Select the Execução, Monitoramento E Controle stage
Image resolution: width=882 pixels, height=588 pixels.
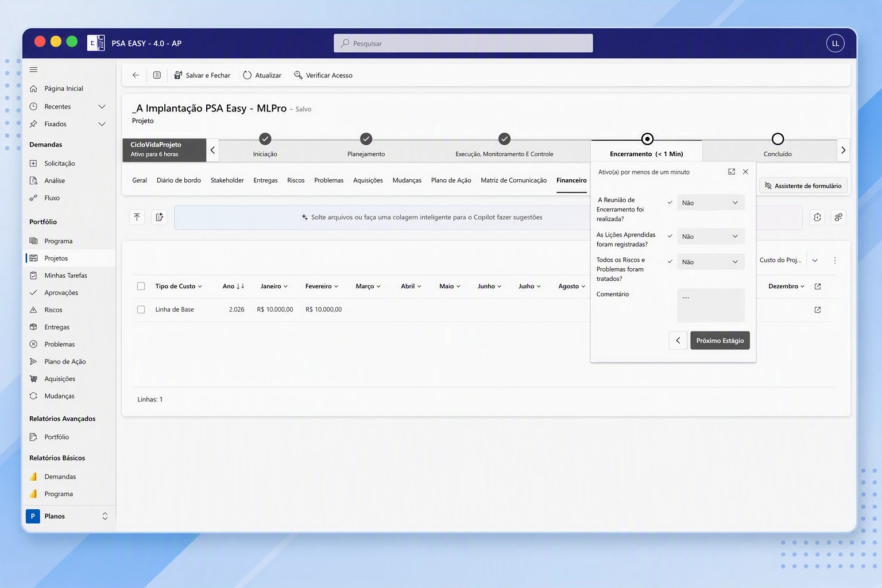tap(504, 139)
